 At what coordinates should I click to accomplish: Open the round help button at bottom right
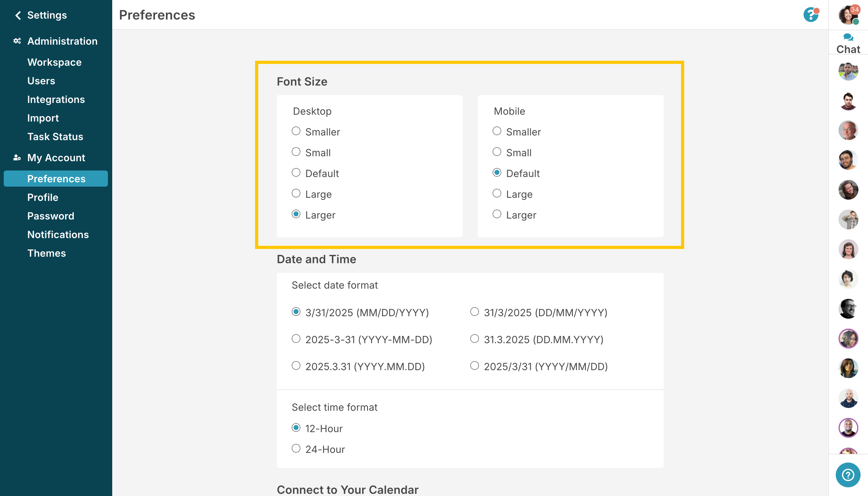[x=848, y=475]
